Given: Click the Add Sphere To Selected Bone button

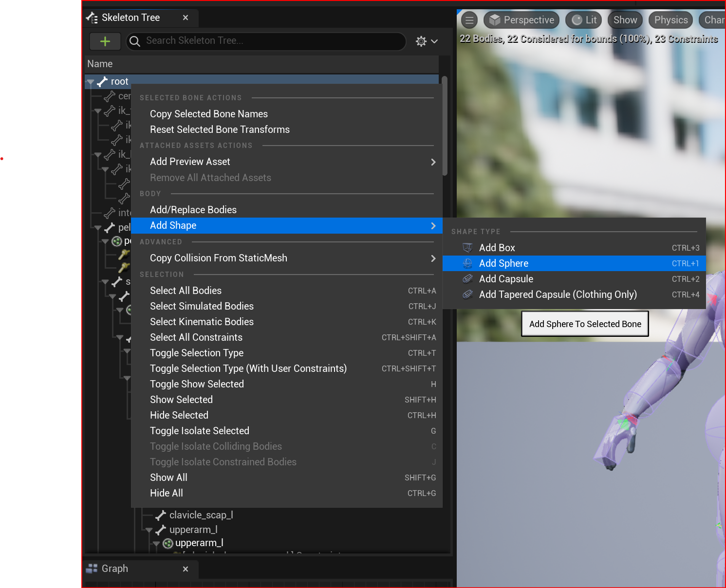Looking at the screenshot, I should point(585,324).
